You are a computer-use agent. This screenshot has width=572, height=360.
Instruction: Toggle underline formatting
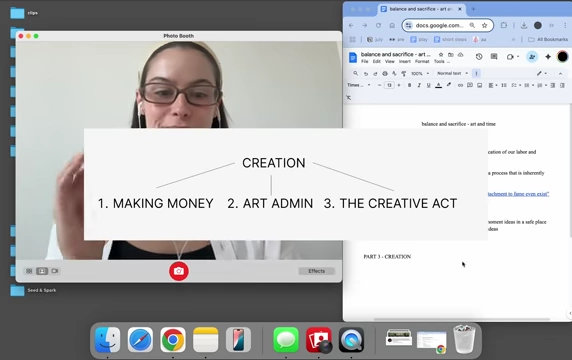[429, 85]
